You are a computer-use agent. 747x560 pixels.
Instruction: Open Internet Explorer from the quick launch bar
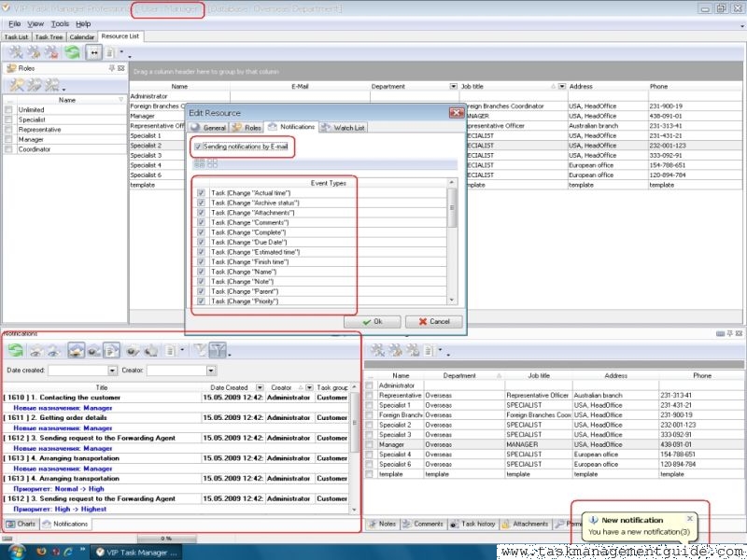point(68,552)
